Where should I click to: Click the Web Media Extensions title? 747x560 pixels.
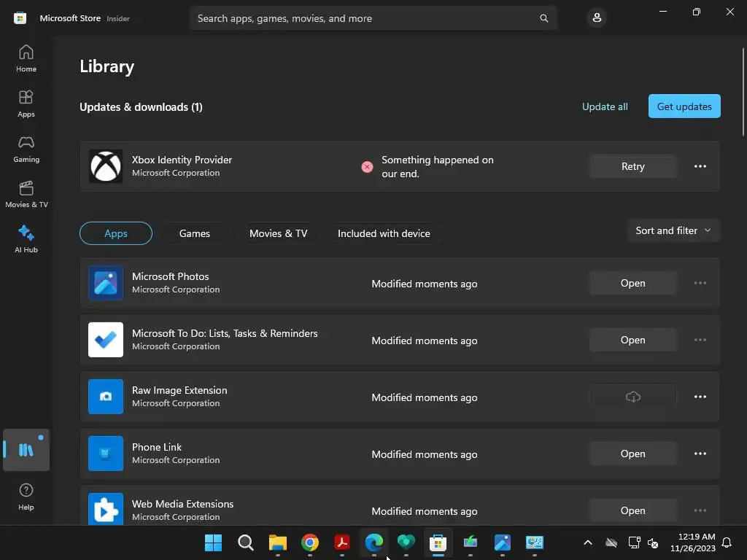coord(183,504)
